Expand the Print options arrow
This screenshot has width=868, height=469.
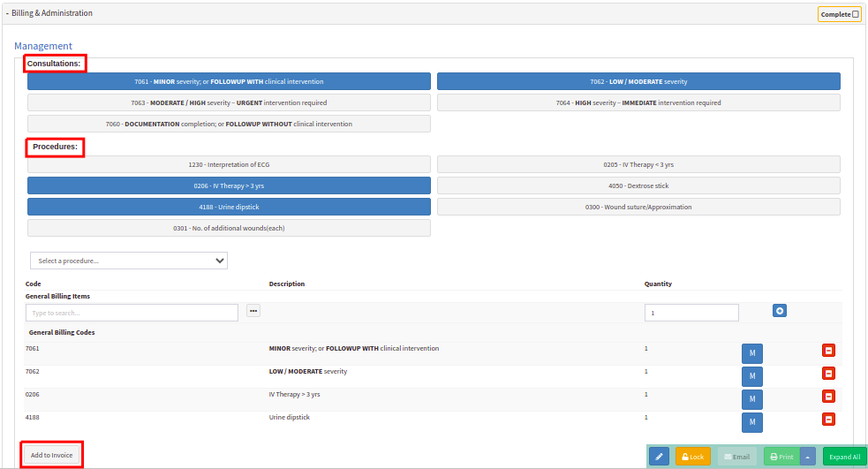809,457
